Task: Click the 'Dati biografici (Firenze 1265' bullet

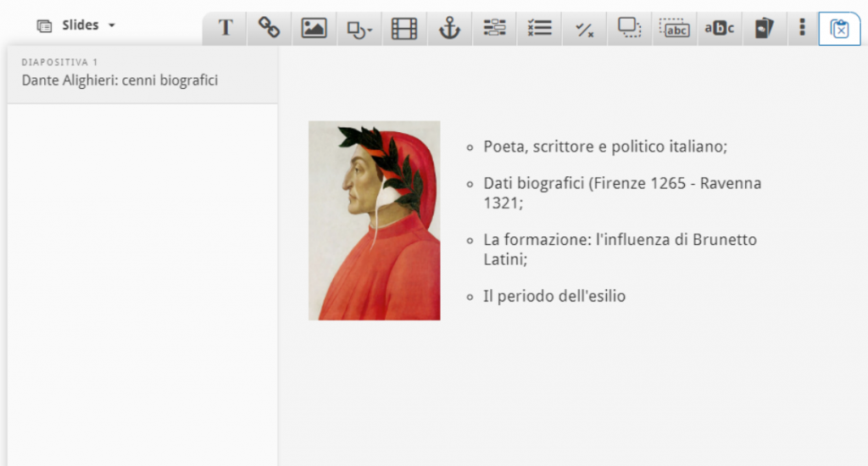Action: click(x=622, y=193)
